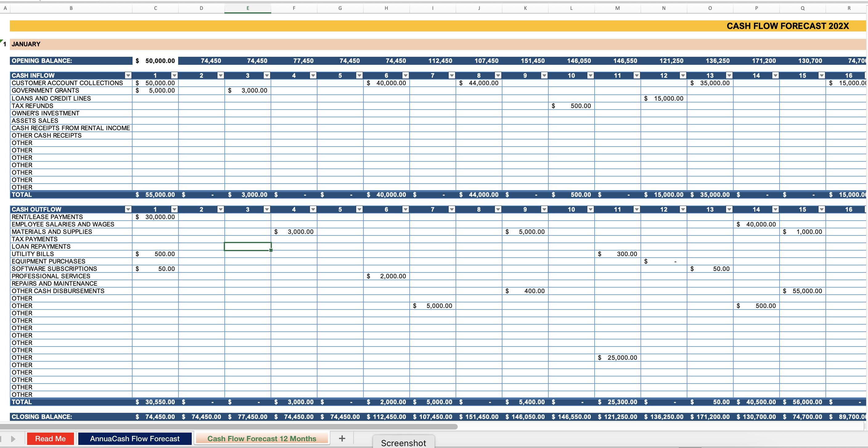Image resolution: width=868 pixels, height=448 pixels.
Task: Click the horizontal scrollbar thumb
Action: pyautogui.click(x=229, y=426)
